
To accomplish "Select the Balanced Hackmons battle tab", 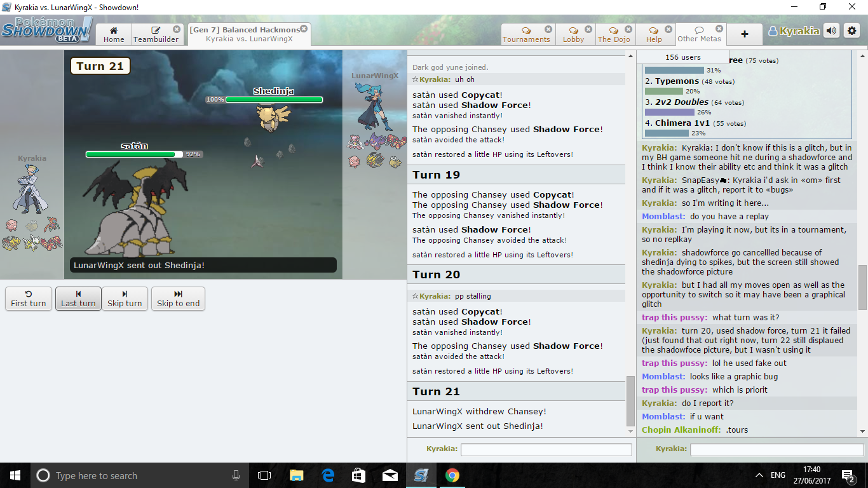I will pos(249,34).
